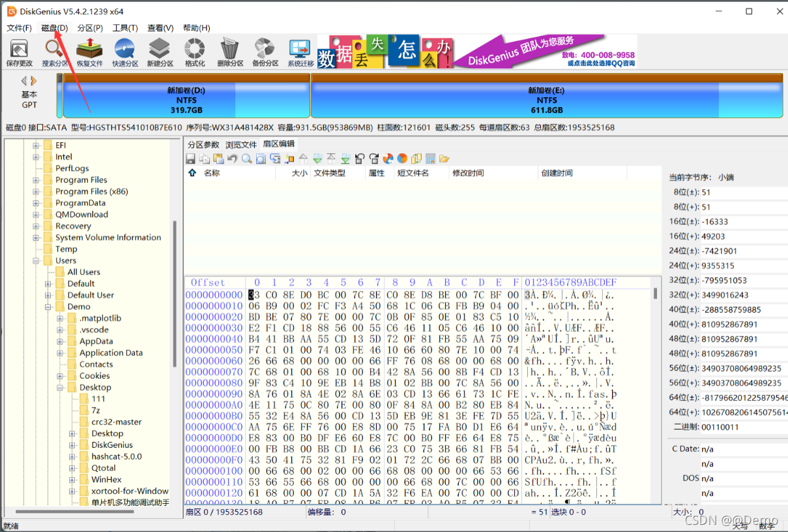
Task: Expand the hashcat-5.0.0 folder node
Action: tap(72, 456)
